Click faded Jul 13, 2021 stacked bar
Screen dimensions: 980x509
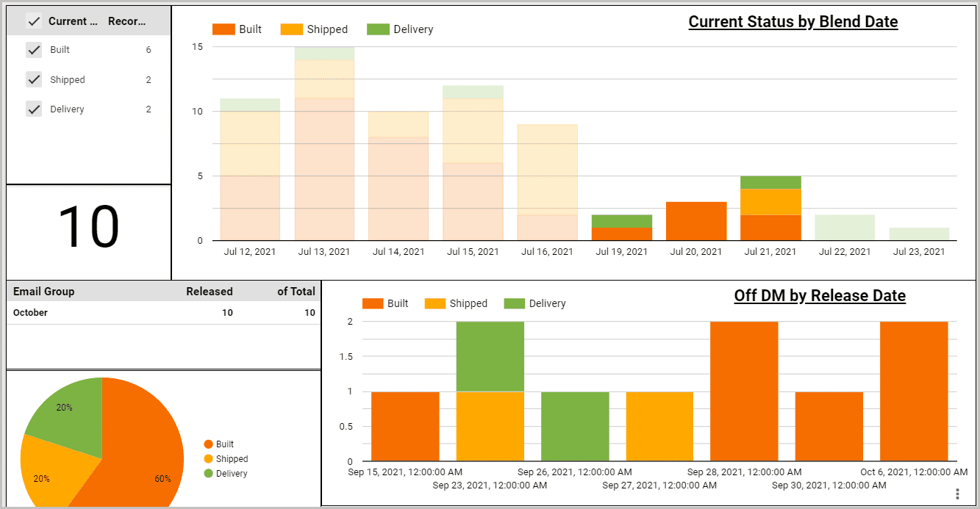click(x=325, y=144)
